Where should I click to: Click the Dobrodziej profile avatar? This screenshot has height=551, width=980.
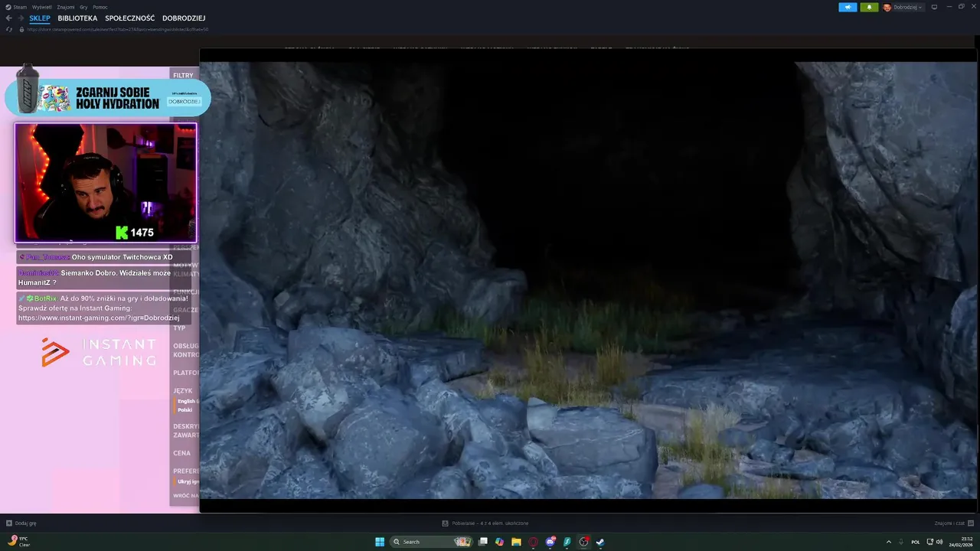click(x=887, y=7)
